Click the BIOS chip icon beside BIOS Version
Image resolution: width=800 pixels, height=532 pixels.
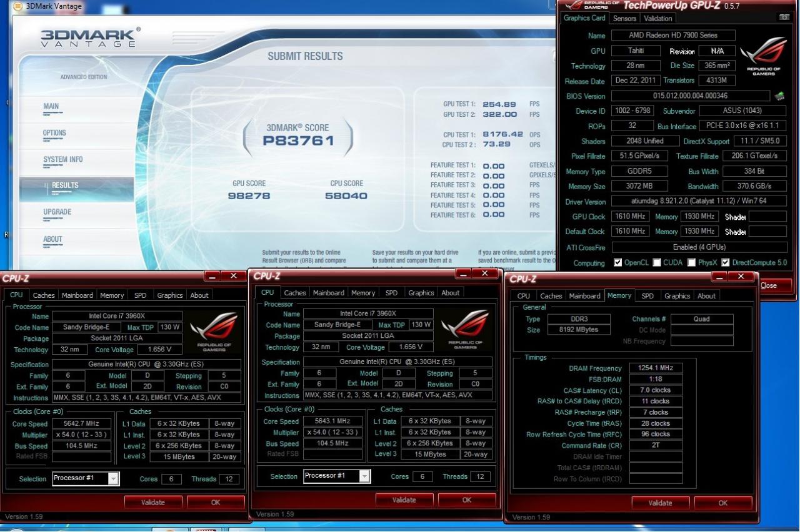pos(779,96)
